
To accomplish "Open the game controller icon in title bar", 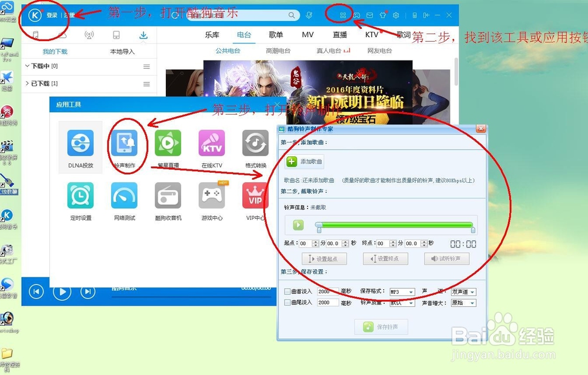I will point(356,15).
